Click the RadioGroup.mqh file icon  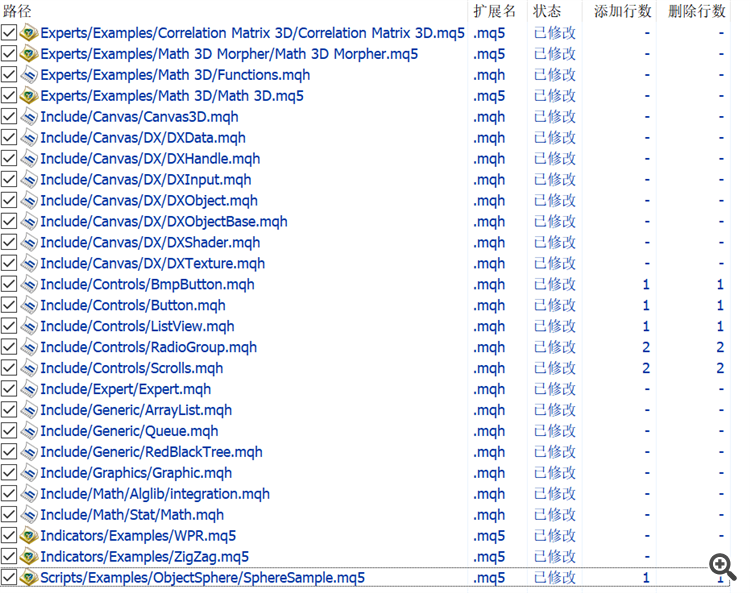[x=29, y=347]
